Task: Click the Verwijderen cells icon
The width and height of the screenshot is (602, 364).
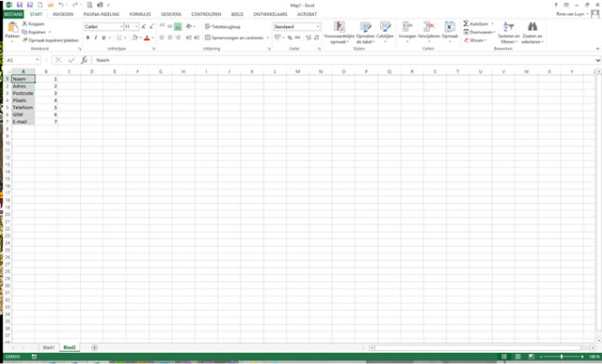Action: pyautogui.click(x=429, y=27)
